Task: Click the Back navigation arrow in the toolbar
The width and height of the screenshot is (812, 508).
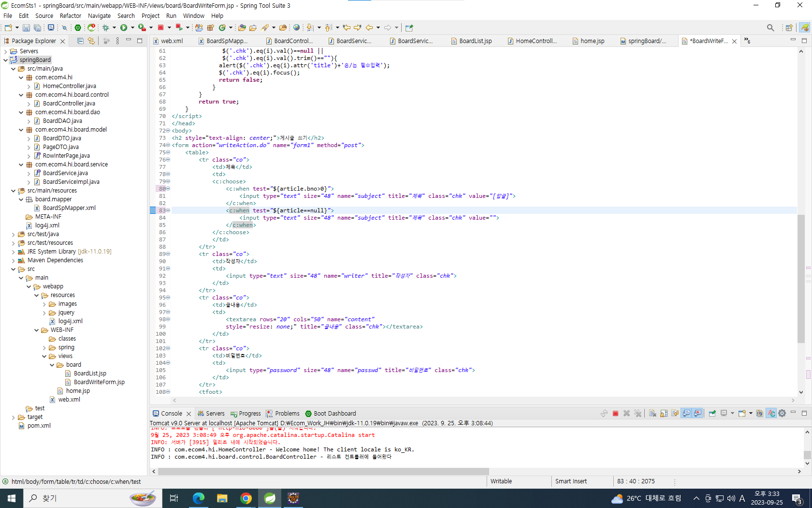Action: (x=369, y=28)
